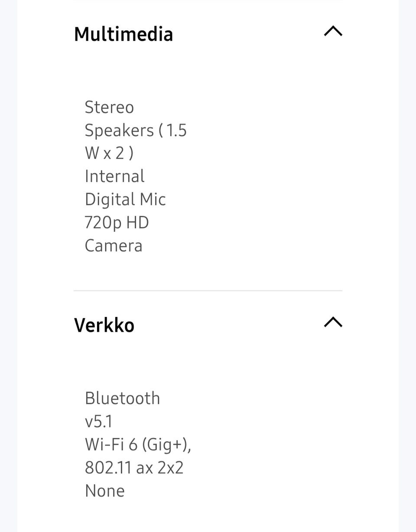
Task: Collapse the Verkko section chevron
Action: (333, 322)
